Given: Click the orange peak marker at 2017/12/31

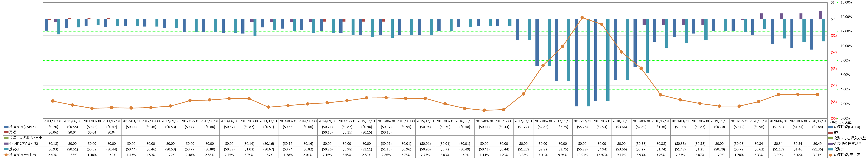Looking at the screenshot, I should coord(582,17).
